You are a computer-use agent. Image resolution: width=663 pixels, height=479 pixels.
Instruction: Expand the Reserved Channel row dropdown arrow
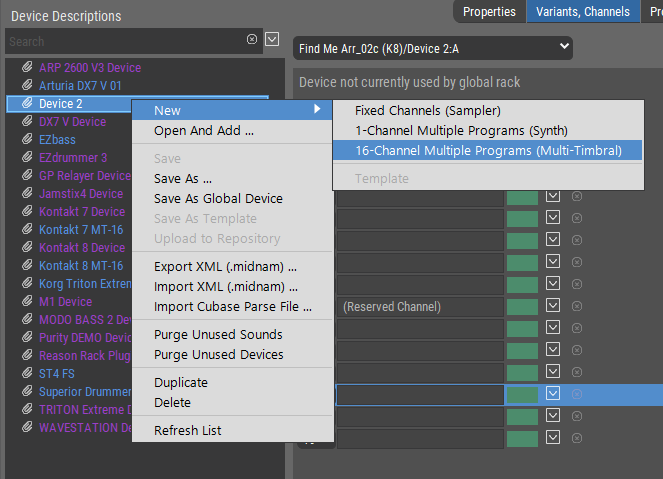(x=553, y=306)
